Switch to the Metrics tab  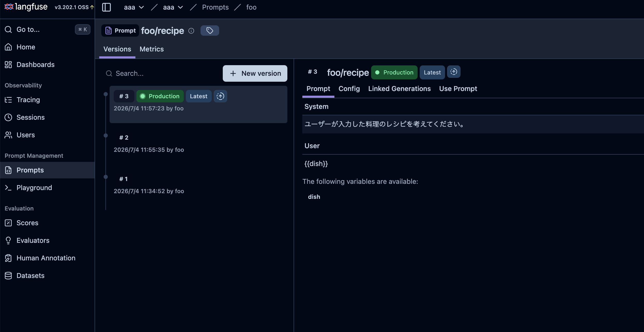click(x=152, y=49)
